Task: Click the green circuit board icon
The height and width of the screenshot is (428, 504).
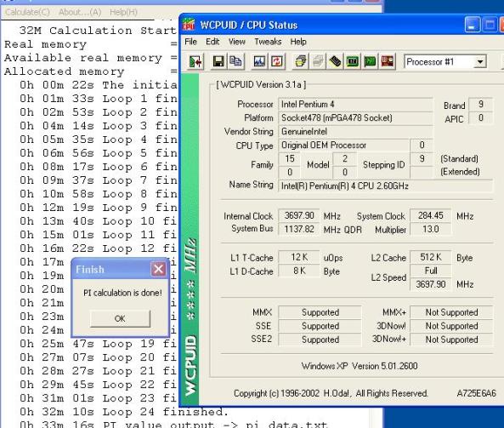Action: [352, 61]
